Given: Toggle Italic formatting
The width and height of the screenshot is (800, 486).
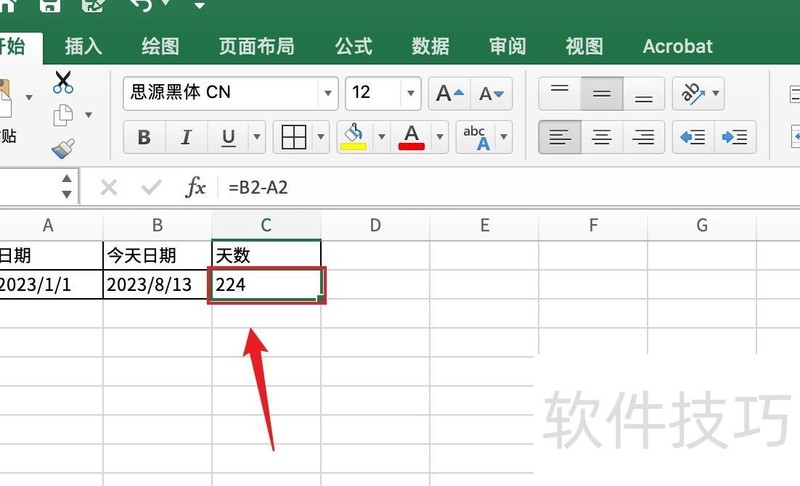Looking at the screenshot, I should click(186, 137).
